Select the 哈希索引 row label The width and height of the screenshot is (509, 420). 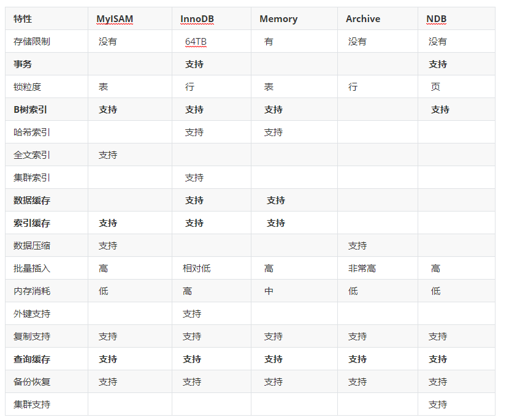(x=32, y=132)
